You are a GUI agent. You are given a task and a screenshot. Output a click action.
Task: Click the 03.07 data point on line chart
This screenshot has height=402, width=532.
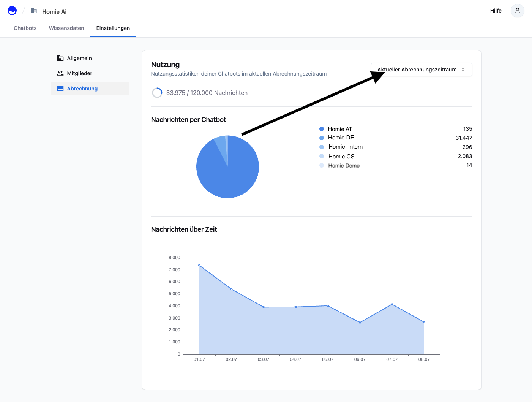point(264,307)
